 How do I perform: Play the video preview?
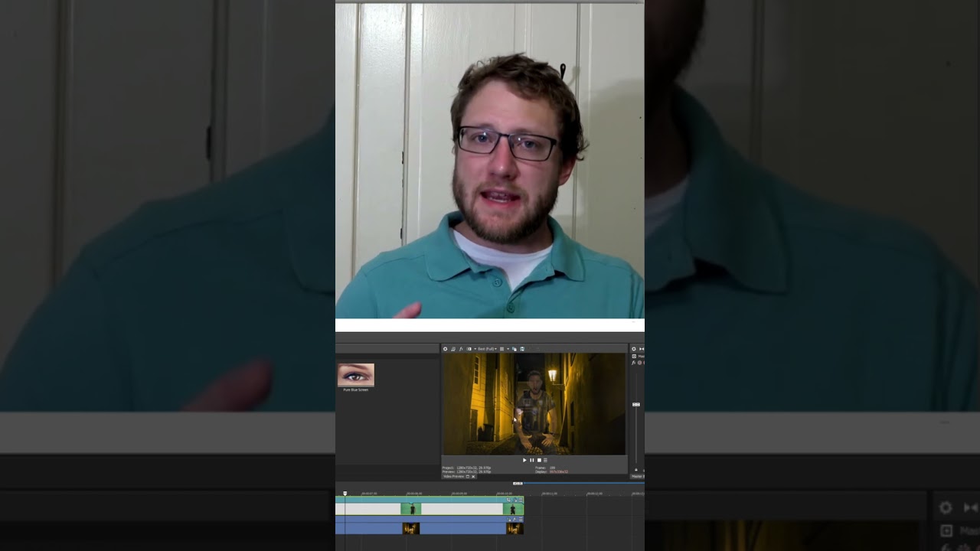[524, 460]
